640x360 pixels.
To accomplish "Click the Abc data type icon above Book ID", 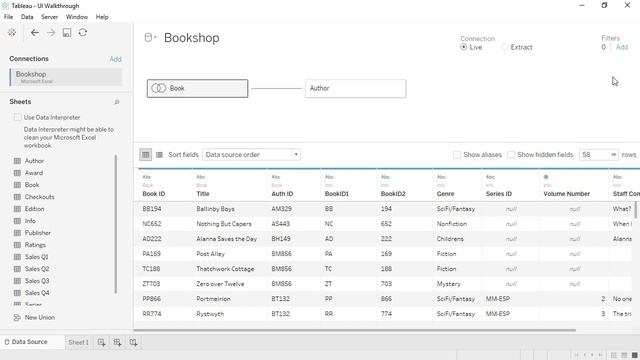I will point(147,177).
